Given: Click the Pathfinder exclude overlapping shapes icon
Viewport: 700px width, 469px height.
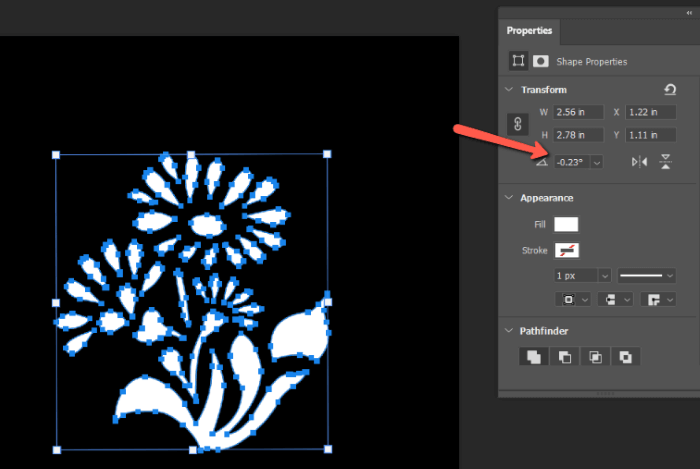Looking at the screenshot, I should tap(625, 356).
